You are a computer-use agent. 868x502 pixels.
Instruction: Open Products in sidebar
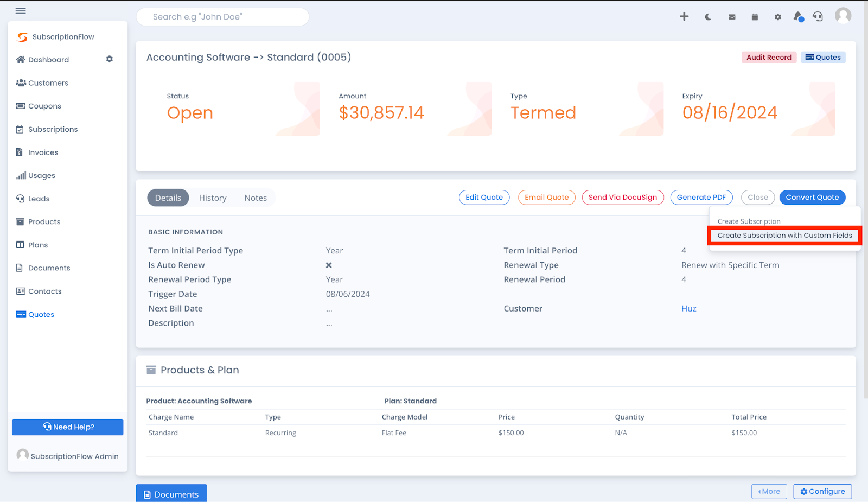coord(39,222)
